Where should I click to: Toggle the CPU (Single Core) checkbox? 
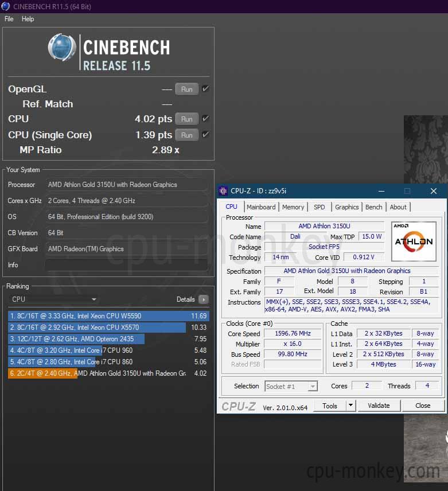pyautogui.click(x=205, y=135)
